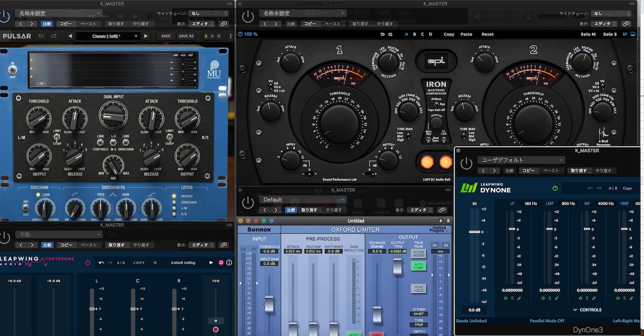The image size is (644, 336).
Task: Select the Pulsar A state button
Action: click(x=206, y=36)
